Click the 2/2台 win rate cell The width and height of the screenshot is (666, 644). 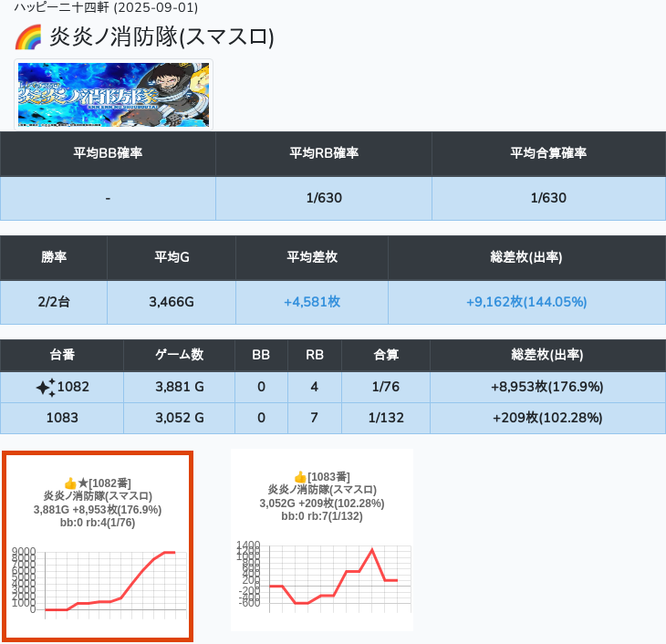tap(54, 302)
